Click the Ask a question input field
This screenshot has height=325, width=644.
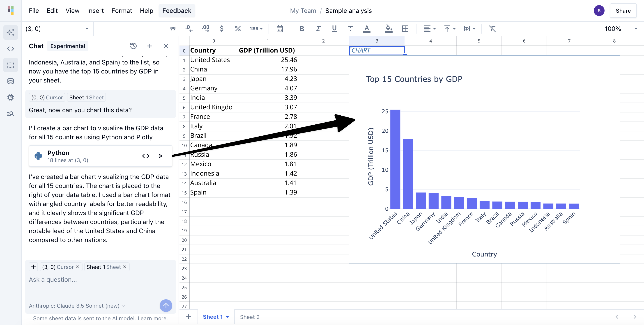pos(100,279)
